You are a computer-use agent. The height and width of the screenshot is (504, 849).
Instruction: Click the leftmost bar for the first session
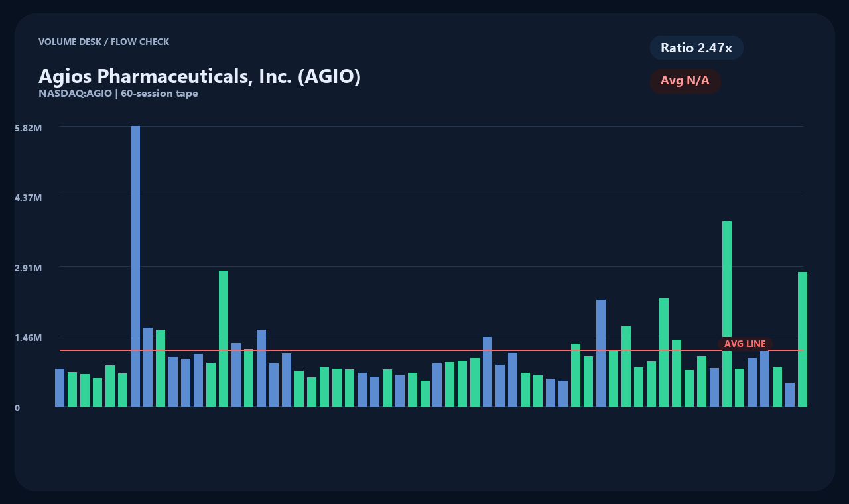(60, 387)
